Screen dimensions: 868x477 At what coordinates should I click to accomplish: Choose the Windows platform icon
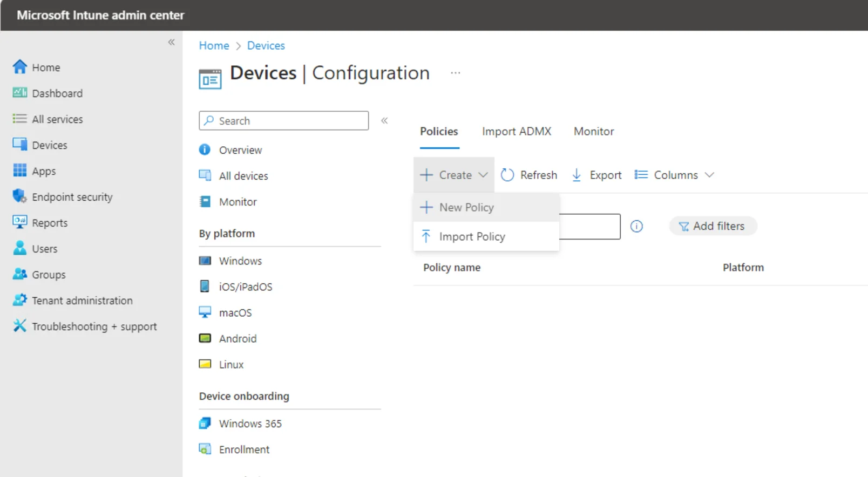205,261
